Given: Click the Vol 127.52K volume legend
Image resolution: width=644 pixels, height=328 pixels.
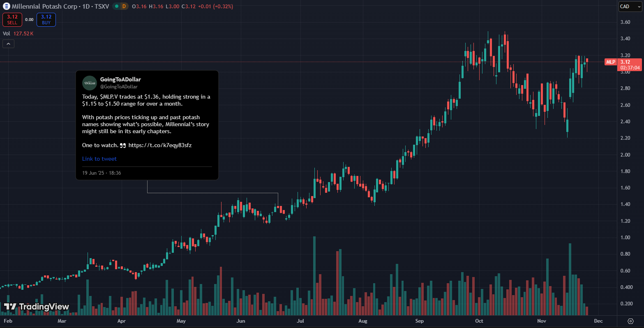Looking at the screenshot, I should point(18,34).
